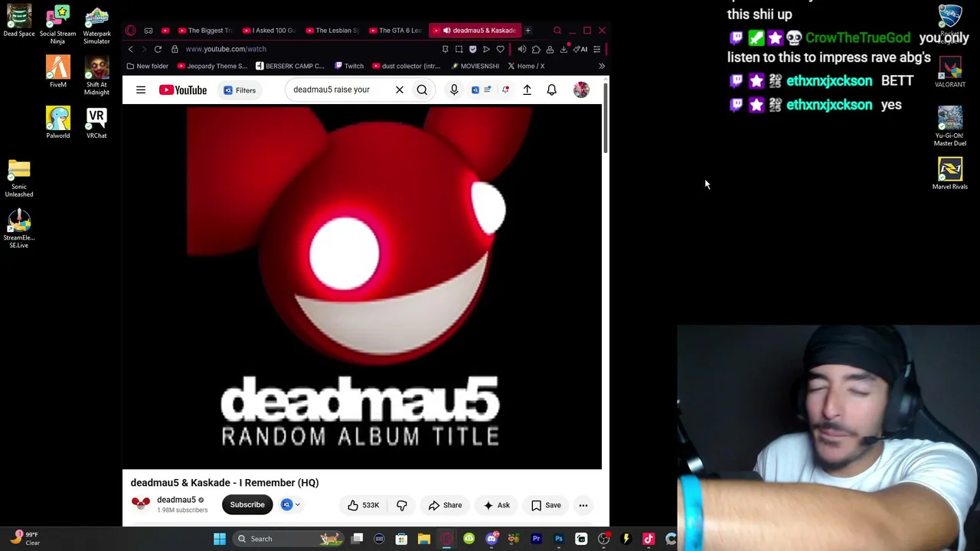Select the FiveM desktop shortcut

point(58,72)
